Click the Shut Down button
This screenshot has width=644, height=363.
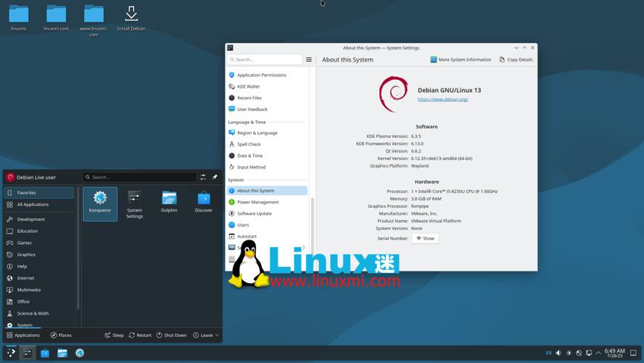tap(171, 335)
